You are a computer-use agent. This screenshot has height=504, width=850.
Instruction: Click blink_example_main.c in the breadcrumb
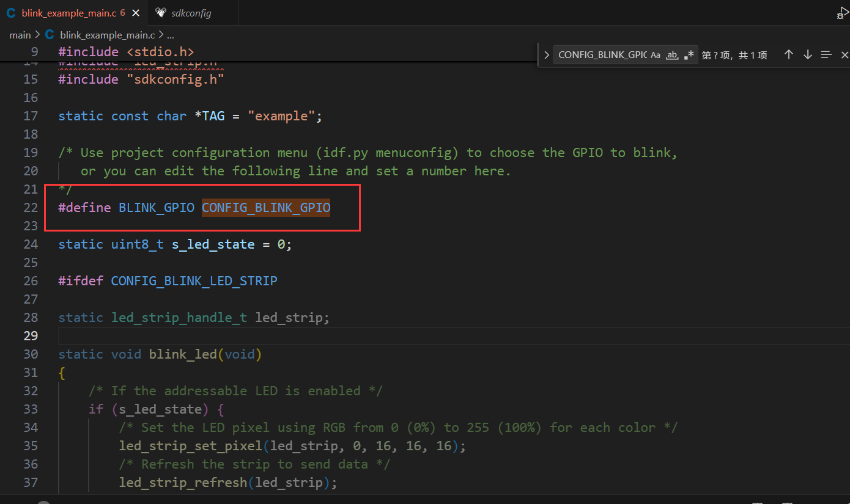108,35
